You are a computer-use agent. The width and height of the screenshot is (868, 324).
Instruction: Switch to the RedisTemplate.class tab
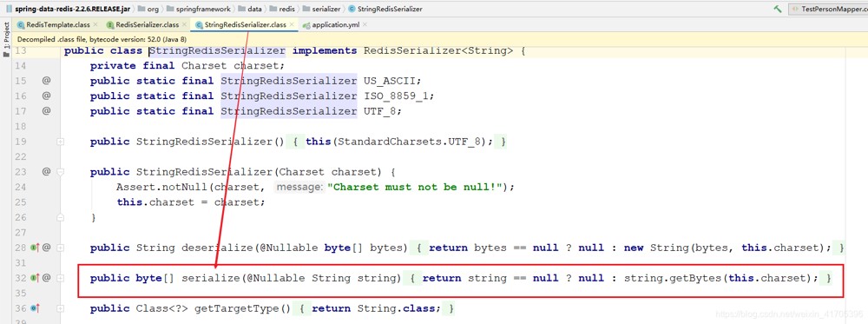(54, 25)
